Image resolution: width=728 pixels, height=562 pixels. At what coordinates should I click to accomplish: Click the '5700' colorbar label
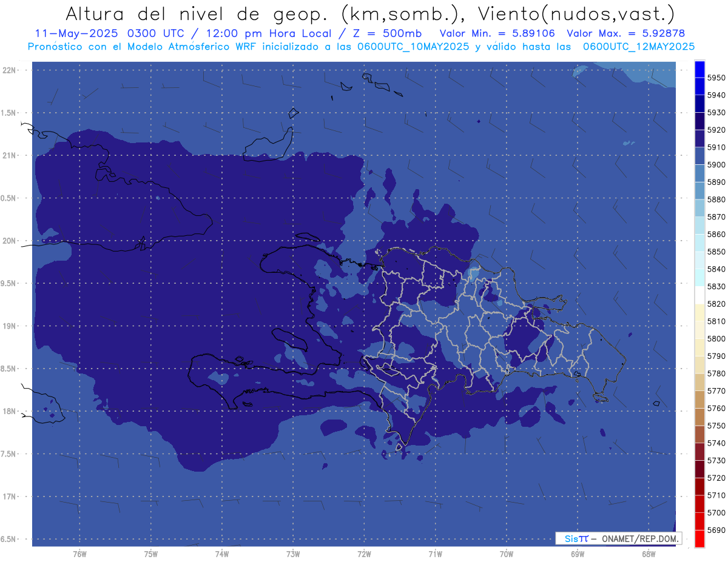[716, 512]
